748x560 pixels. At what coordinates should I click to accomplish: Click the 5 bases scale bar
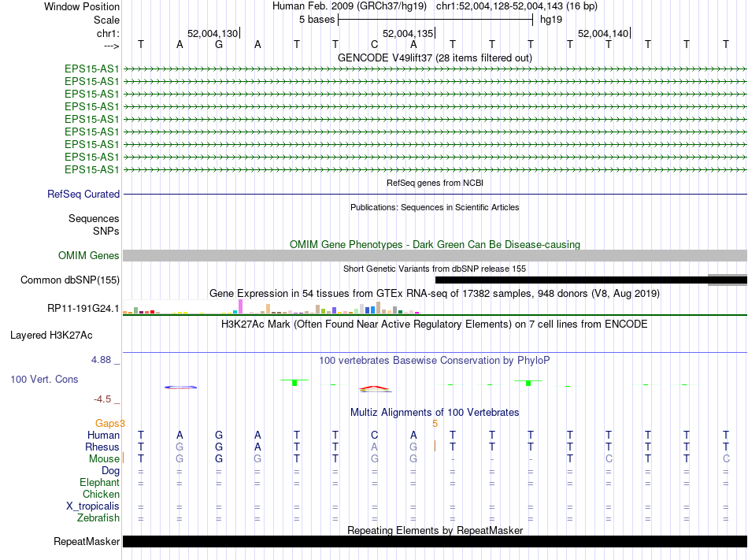pos(435,20)
